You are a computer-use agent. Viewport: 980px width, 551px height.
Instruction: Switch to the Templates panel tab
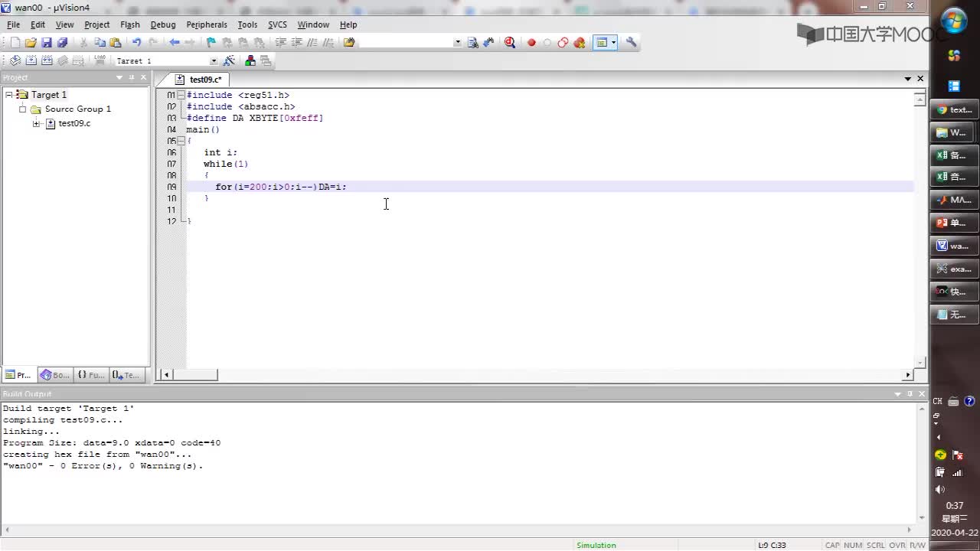click(x=126, y=375)
